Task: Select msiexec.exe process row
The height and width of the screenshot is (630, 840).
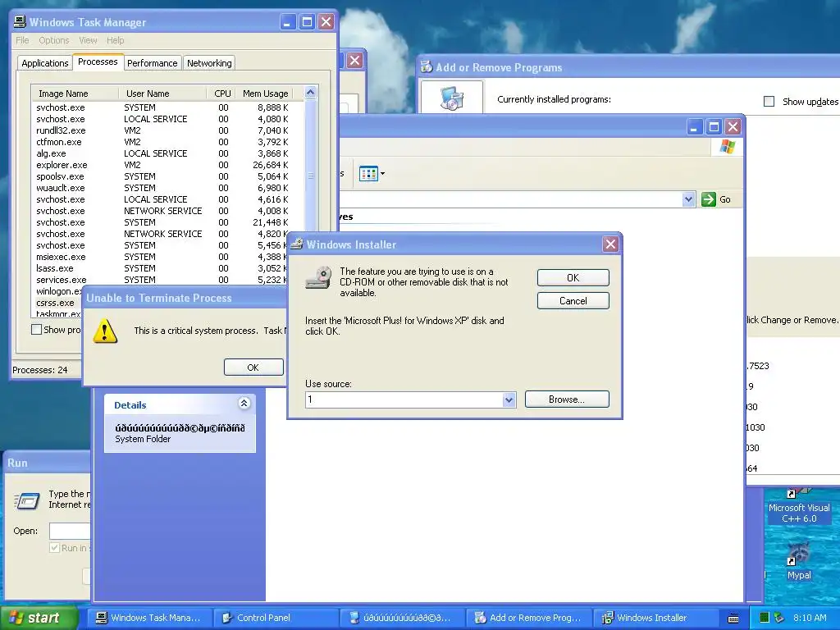Action: click(160, 257)
